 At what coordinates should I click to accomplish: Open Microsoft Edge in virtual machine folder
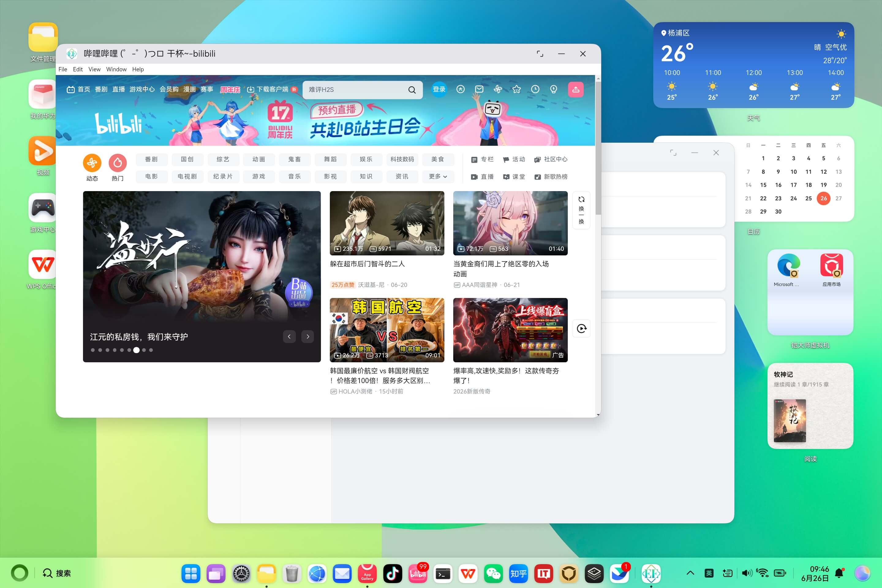pyautogui.click(x=788, y=266)
